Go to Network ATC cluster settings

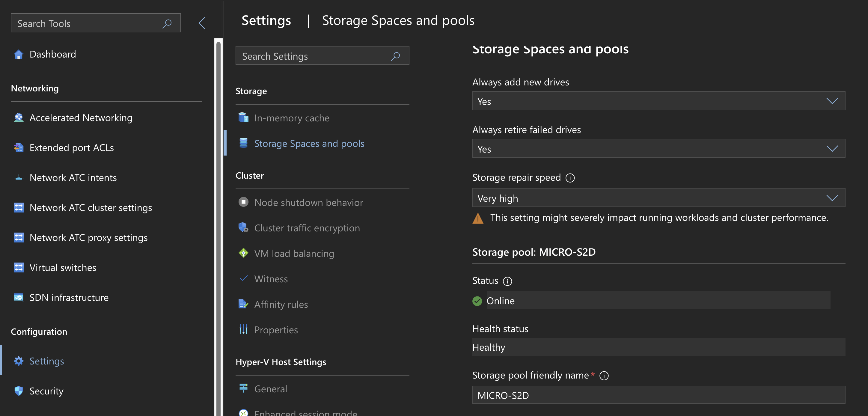coord(91,207)
